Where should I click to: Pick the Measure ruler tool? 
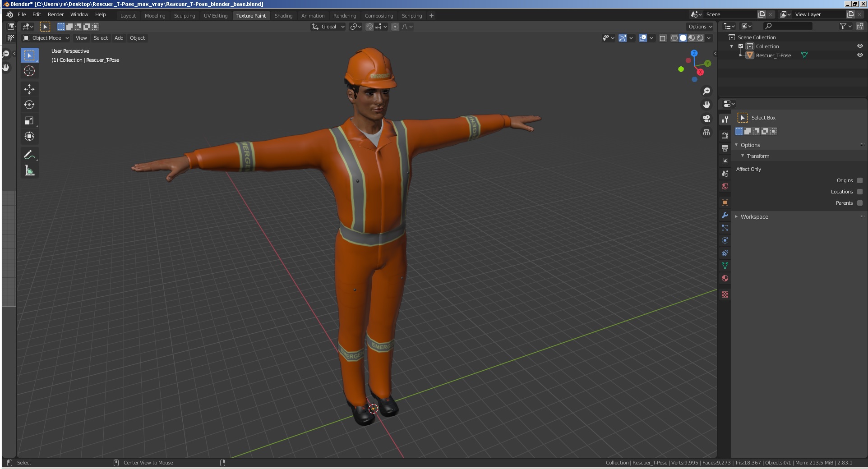click(29, 170)
